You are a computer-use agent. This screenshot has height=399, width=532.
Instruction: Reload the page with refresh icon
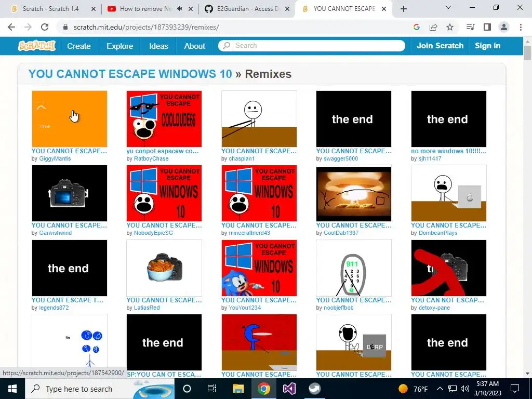click(45, 27)
